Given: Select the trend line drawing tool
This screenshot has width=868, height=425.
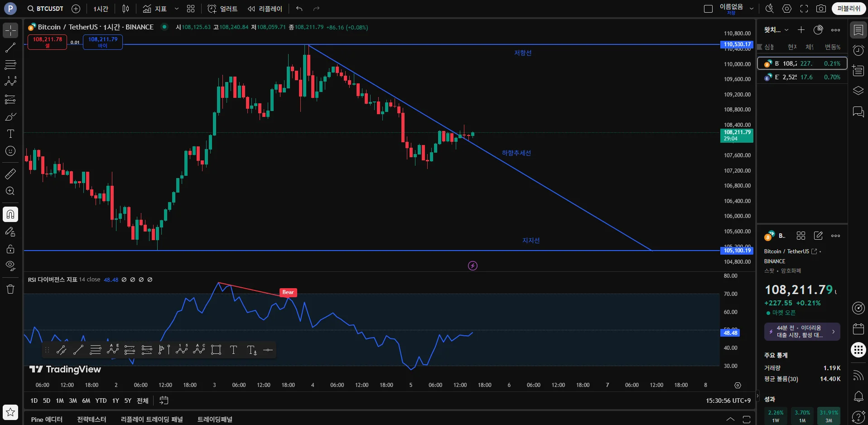Looking at the screenshot, I should coord(10,48).
